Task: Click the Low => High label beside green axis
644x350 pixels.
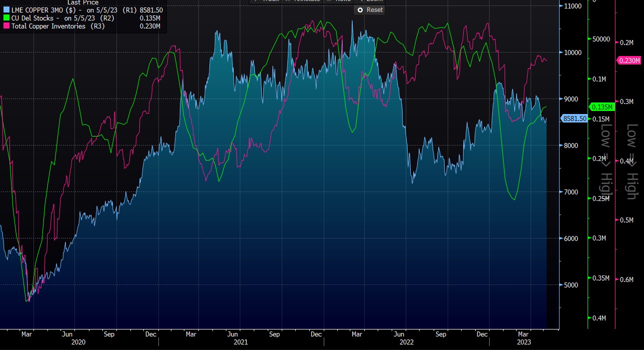Action: click(606, 160)
